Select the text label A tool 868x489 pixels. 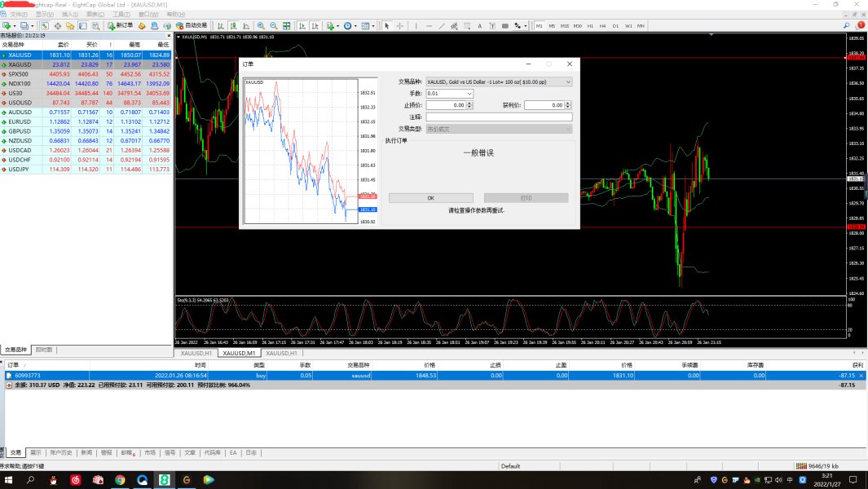coord(479,25)
